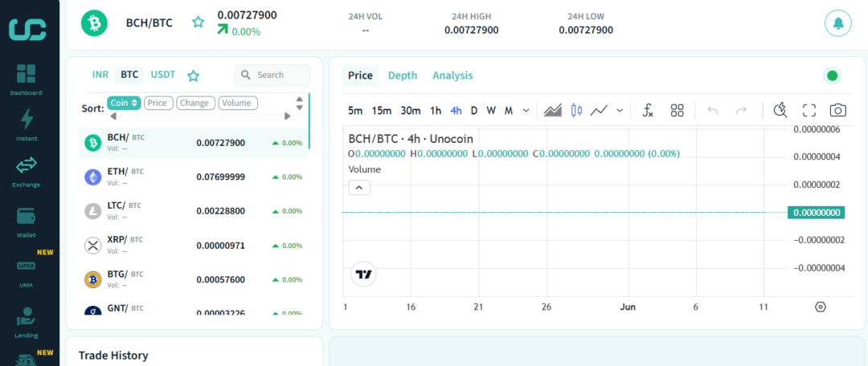Click the sort bar left scroll arrow
The width and height of the screenshot is (868, 366).
click(113, 116)
